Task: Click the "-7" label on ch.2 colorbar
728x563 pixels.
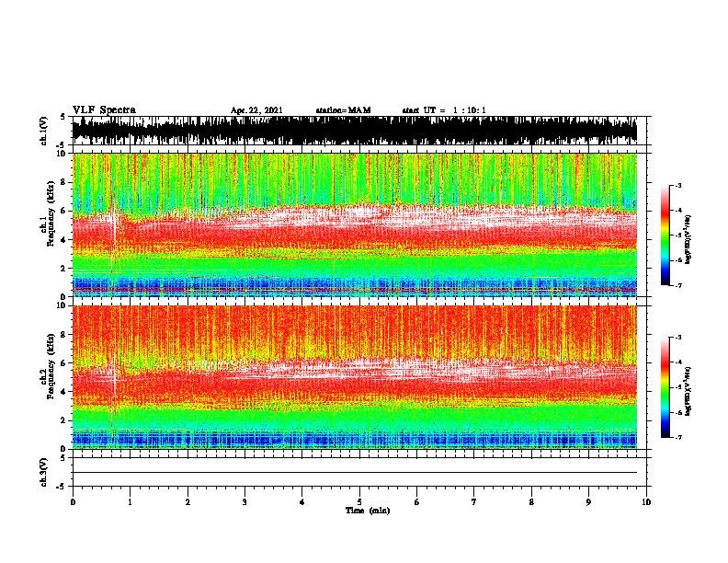Action: pos(677,437)
